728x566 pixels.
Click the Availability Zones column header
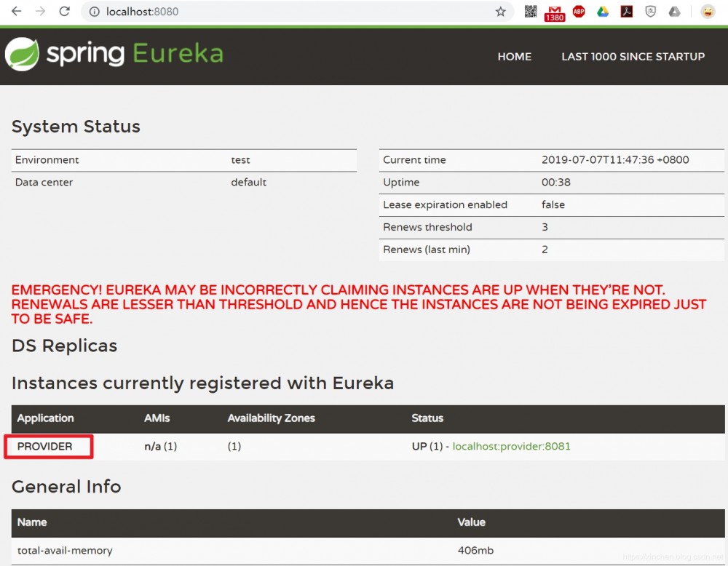(271, 418)
